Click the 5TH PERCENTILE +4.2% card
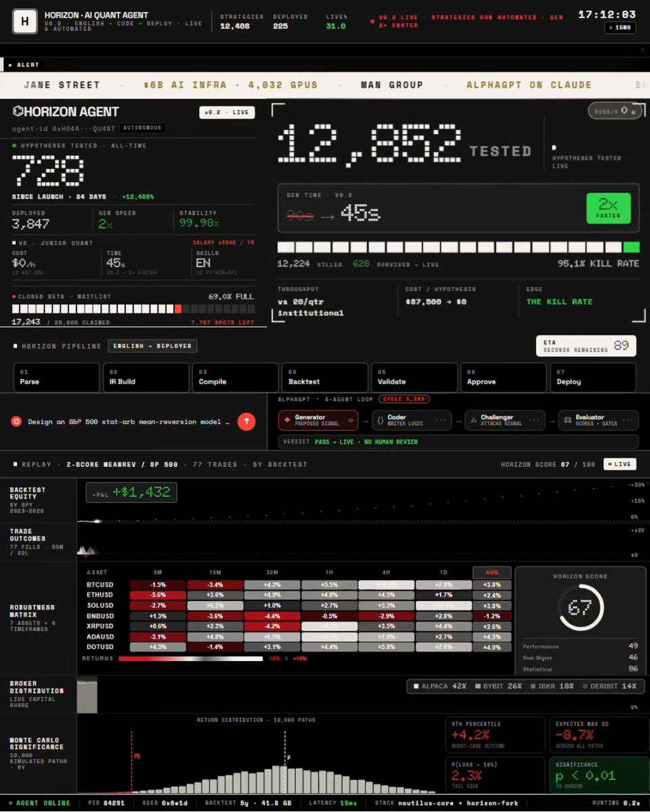This screenshot has height=812, width=650. [x=495, y=734]
